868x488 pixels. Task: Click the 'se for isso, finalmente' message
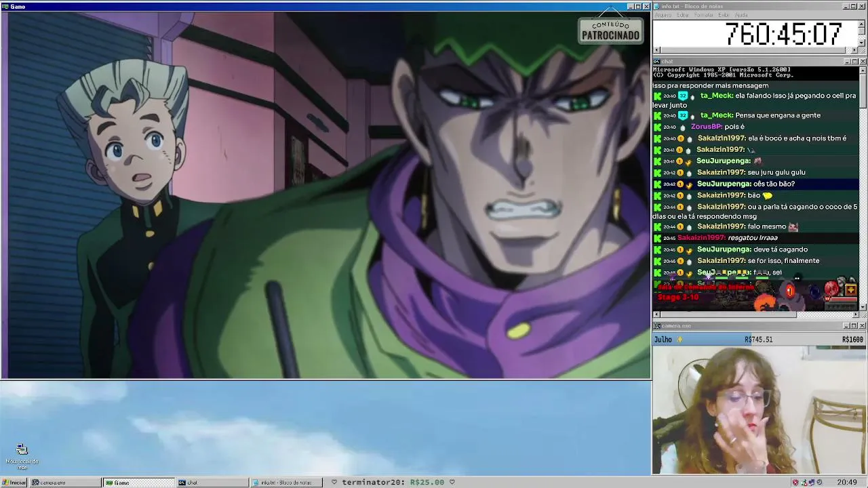783,261
